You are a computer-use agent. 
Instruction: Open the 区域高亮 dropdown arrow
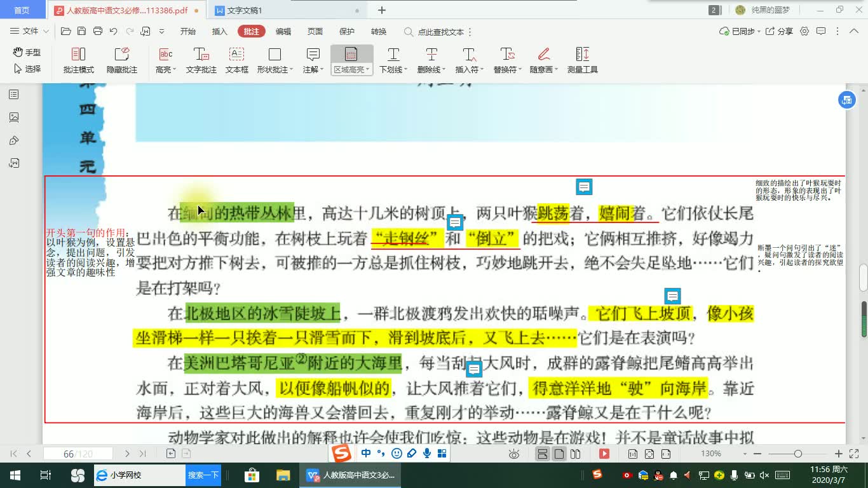(x=368, y=70)
